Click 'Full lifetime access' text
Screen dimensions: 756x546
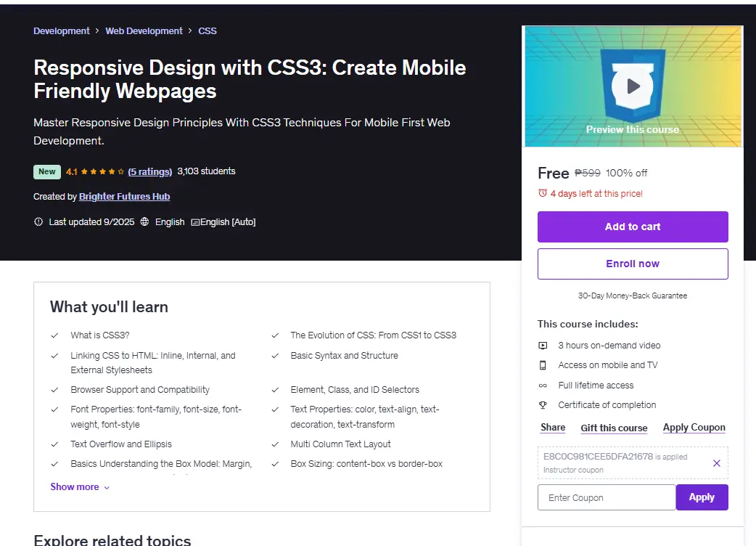click(x=596, y=386)
